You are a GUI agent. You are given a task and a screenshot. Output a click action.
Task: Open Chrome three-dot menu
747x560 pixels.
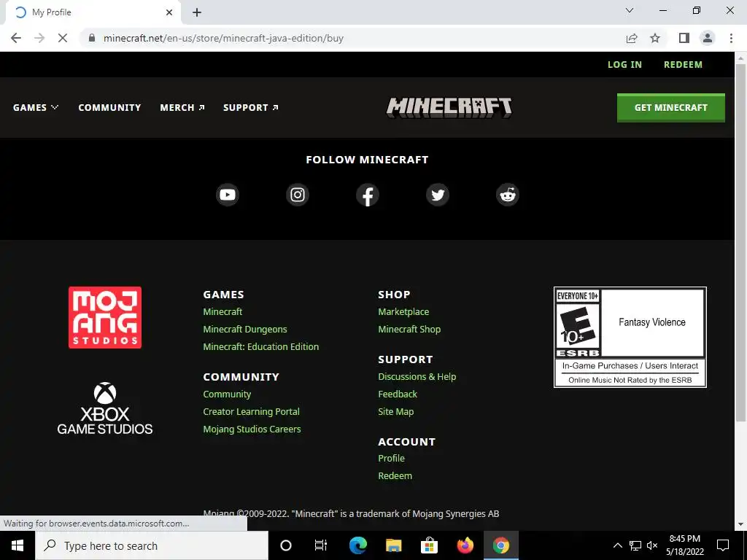(x=731, y=38)
